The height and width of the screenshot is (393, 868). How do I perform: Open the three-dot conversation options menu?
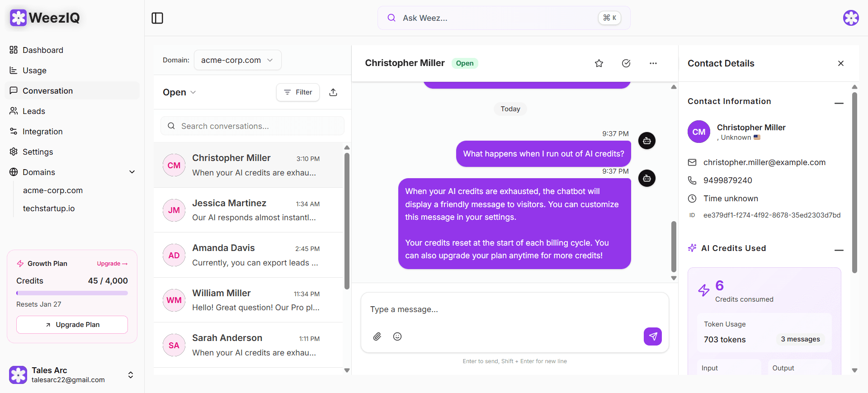pyautogui.click(x=653, y=63)
